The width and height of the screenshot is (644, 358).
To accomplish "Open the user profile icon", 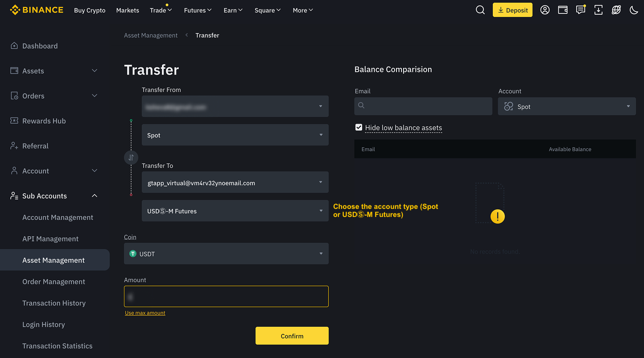I will 545,10.
